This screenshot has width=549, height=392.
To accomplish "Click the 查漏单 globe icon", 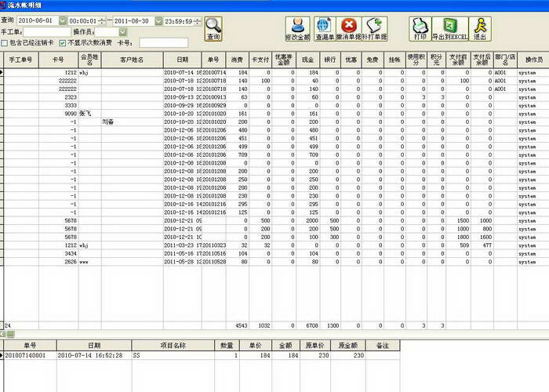I will click(x=325, y=29).
